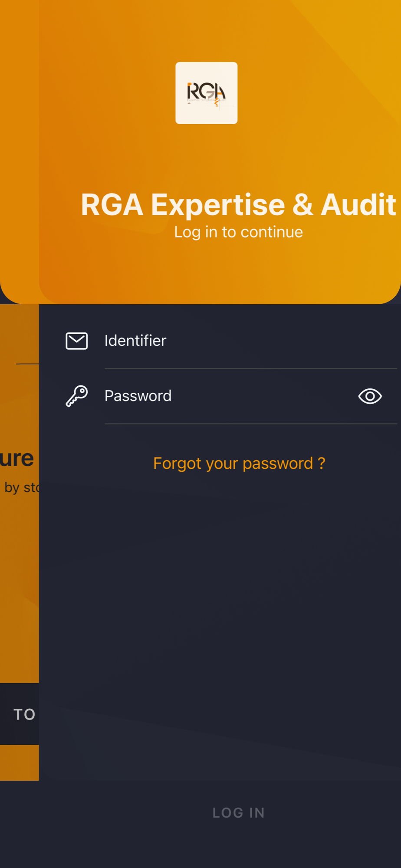Open the Forgot your password link
This screenshot has width=401, height=868.
(x=239, y=464)
